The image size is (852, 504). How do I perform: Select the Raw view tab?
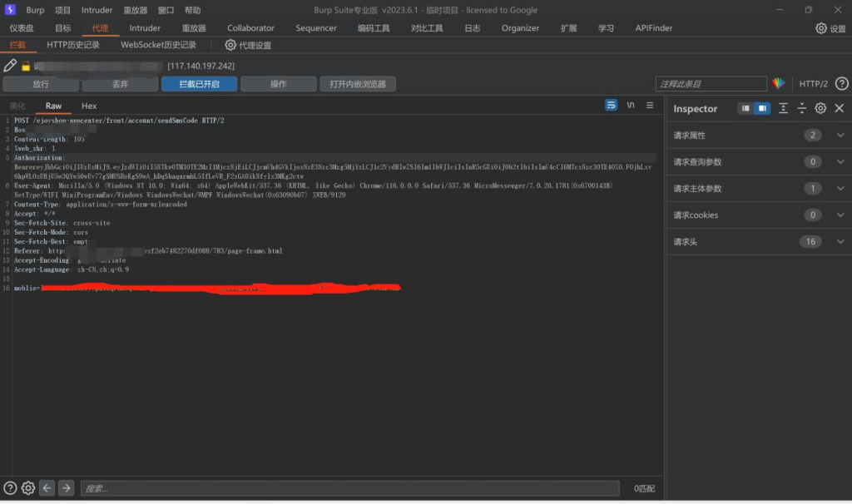click(x=53, y=106)
